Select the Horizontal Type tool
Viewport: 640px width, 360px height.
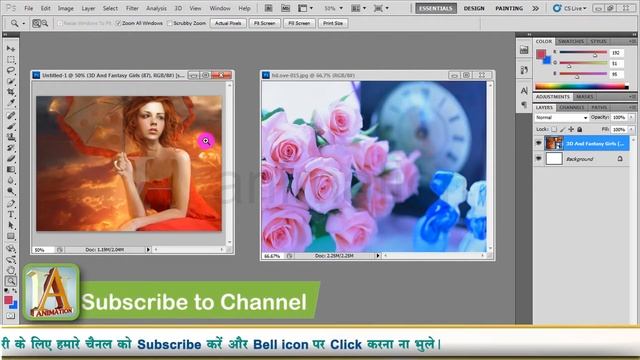(x=11, y=214)
